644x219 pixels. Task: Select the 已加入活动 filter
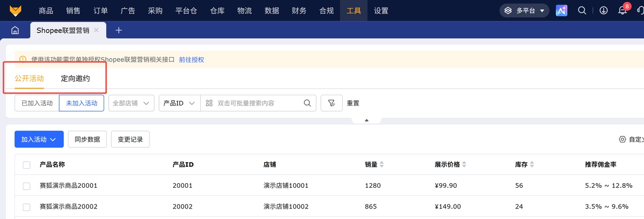(37, 103)
